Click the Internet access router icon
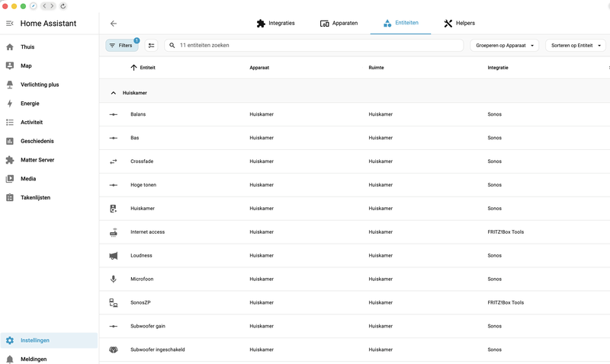610x364 pixels. pyautogui.click(x=113, y=232)
